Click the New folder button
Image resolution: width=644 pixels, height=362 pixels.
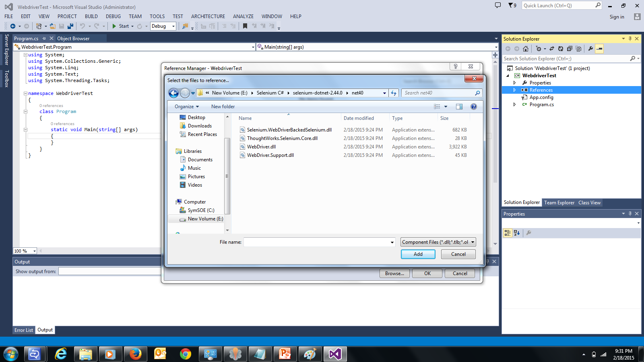coord(223,107)
